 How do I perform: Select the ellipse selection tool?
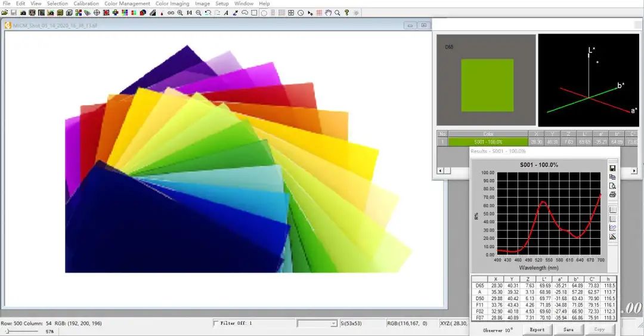click(x=264, y=13)
